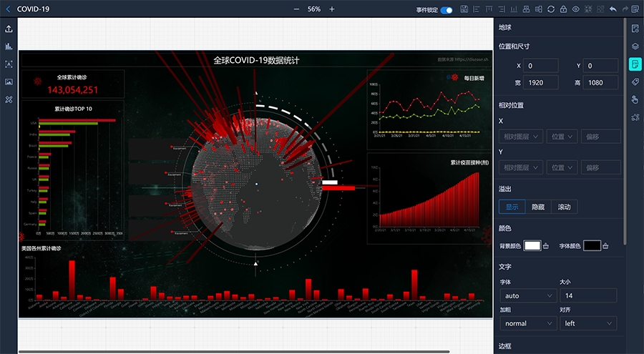Open the 字体 dropdown set to auto

click(x=528, y=295)
